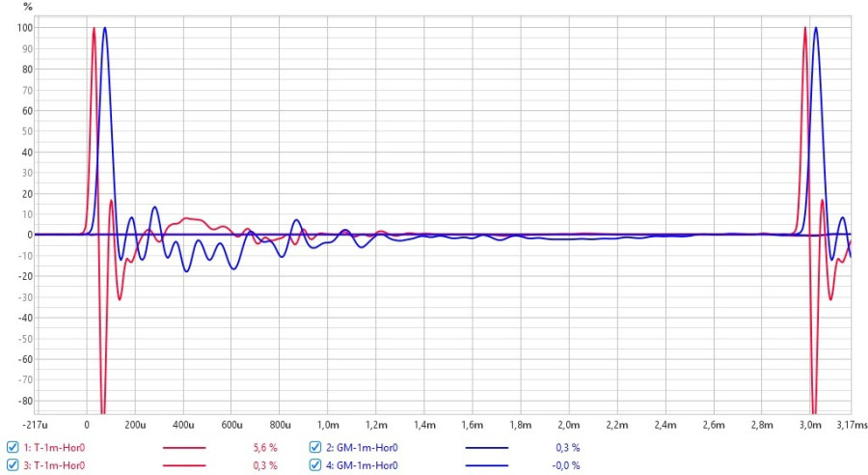Click the % unit label above Y axis
Screen dimensions: 868x475
point(28,7)
